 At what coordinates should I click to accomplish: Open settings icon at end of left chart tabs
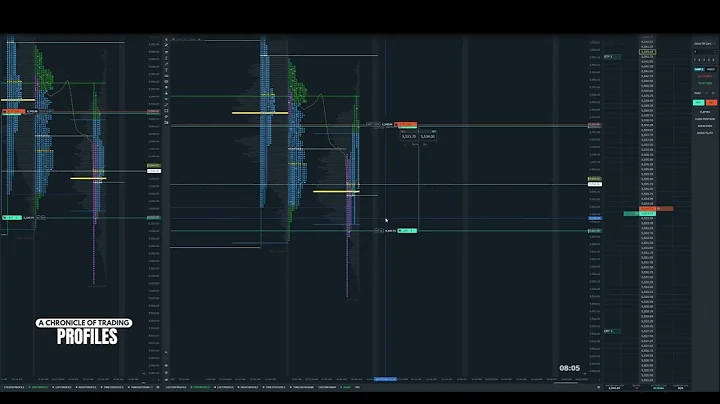158,387
